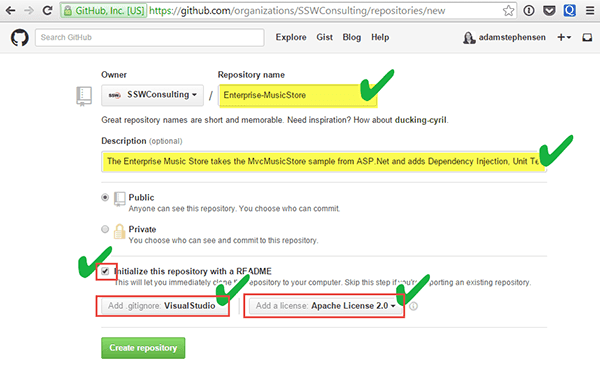600x371 pixels.
Task: Reload the page with the refresh icon
Action: [47, 10]
